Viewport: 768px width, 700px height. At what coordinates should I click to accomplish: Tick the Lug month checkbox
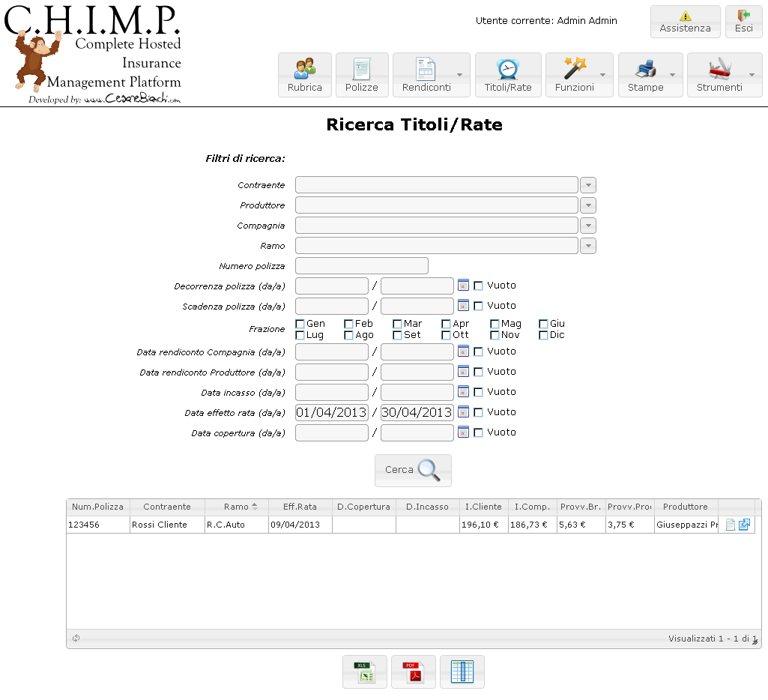pyautogui.click(x=300, y=335)
